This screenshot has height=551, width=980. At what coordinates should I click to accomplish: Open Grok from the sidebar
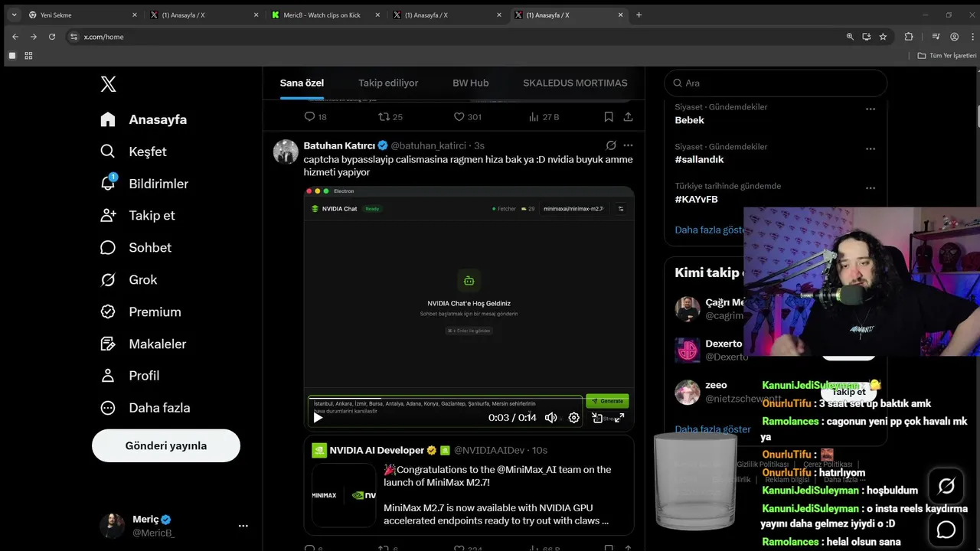[129, 279]
